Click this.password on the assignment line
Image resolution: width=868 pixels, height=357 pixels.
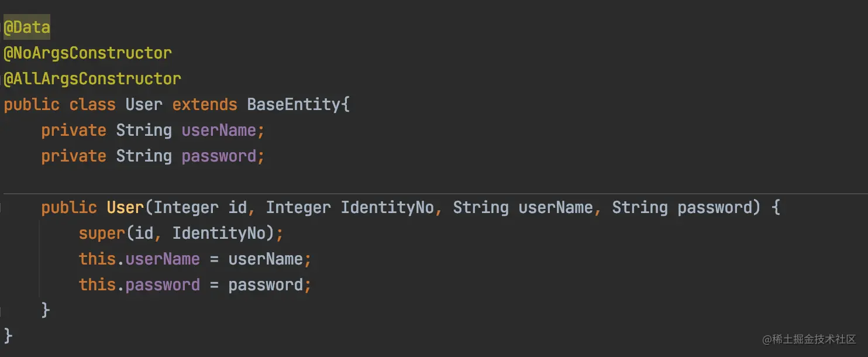click(139, 285)
